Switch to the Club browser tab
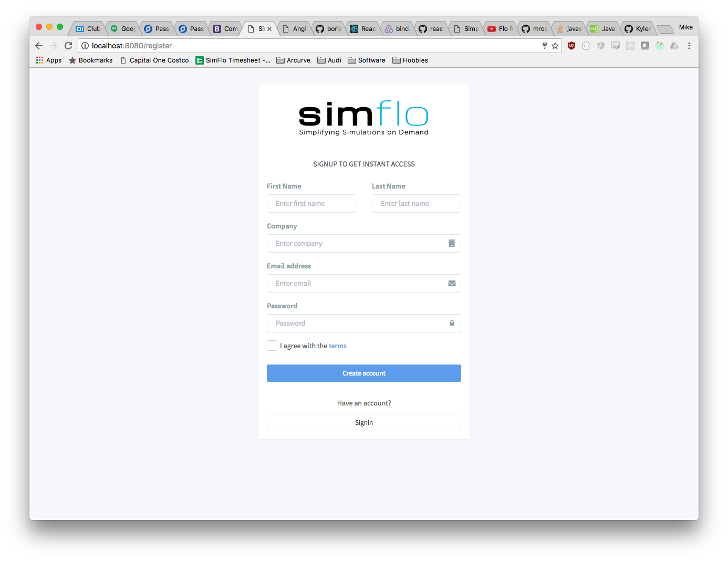728x562 pixels. 88,29
